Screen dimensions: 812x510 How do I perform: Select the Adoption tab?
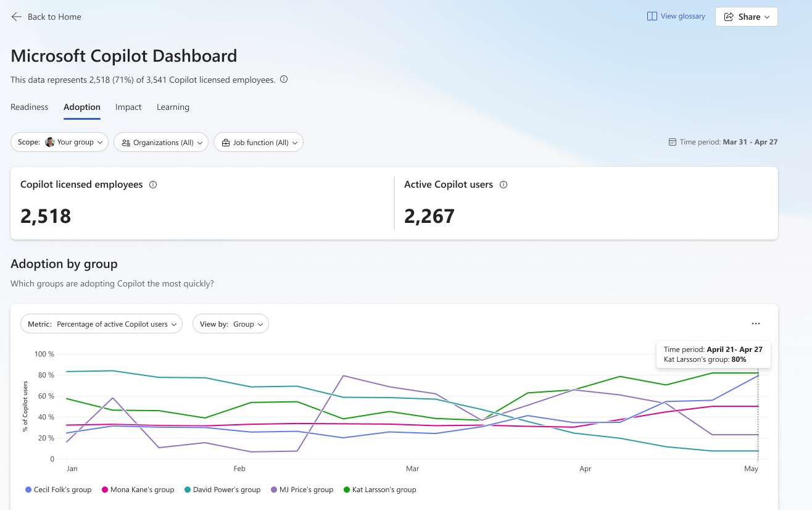(82, 107)
